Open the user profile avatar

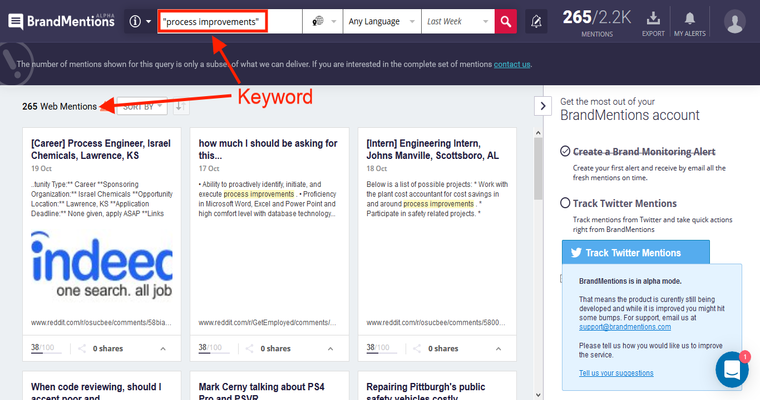(x=735, y=22)
